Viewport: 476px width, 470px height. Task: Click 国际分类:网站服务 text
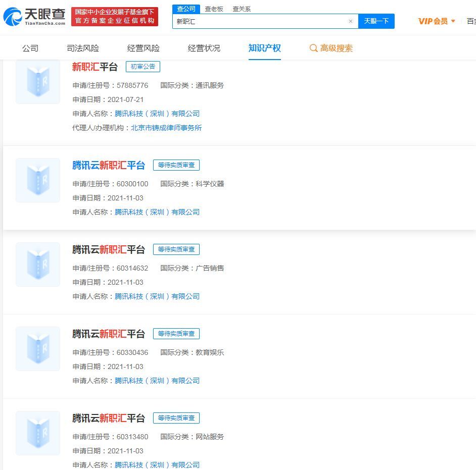(x=192, y=437)
